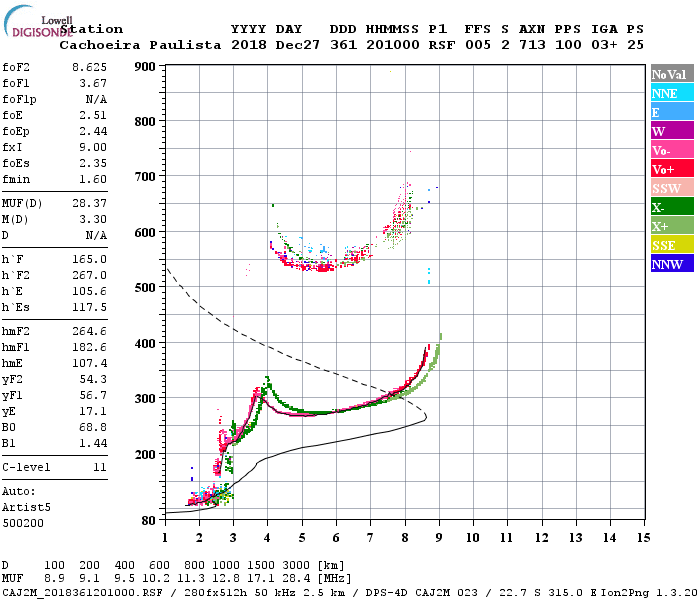Select the E blue legend swatch
Screen dimensions: 700x600
coord(672,112)
